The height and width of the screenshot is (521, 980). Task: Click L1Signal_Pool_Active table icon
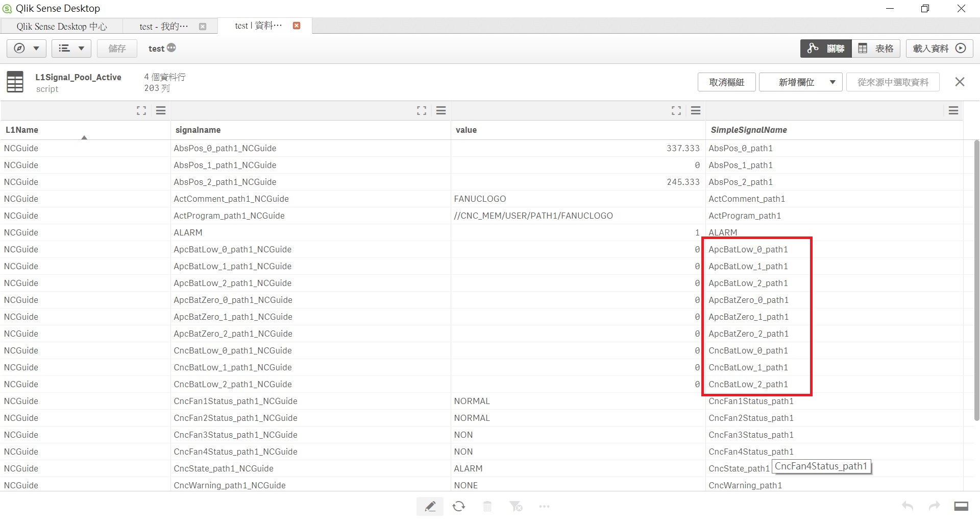(x=15, y=82)
